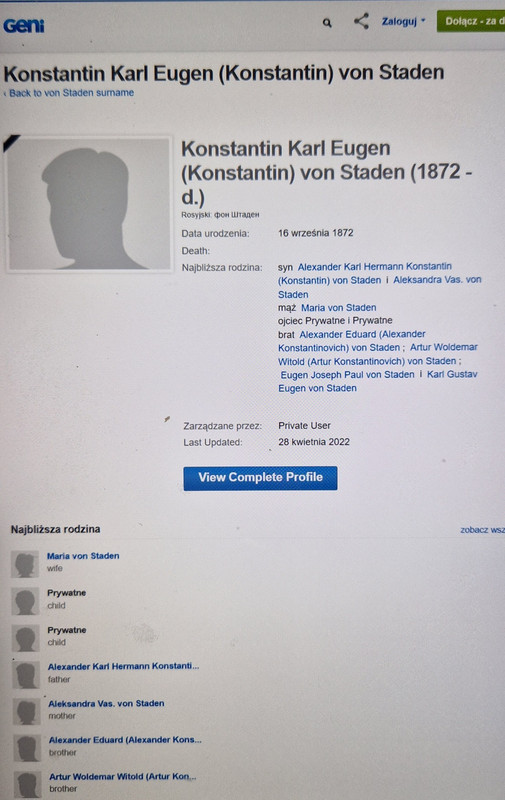Click the green Dołącz button

pos(471,21)
